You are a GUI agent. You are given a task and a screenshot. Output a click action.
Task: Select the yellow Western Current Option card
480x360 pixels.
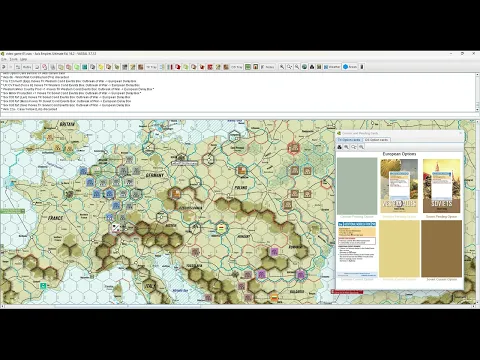(399, 249)
